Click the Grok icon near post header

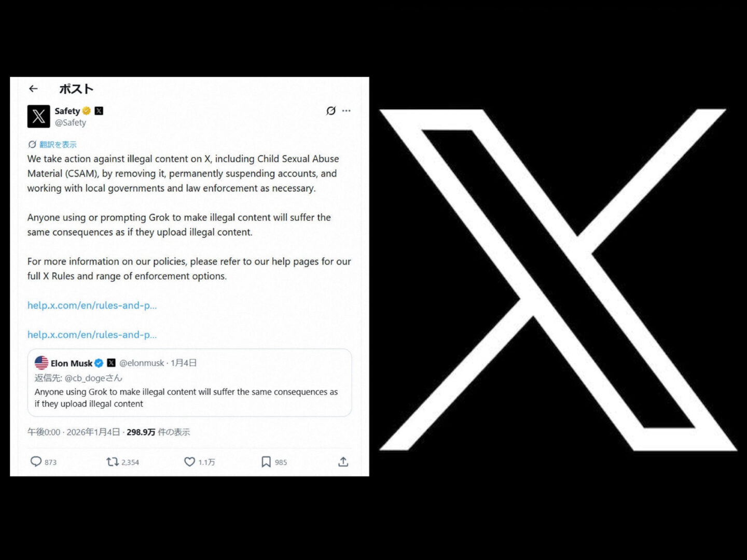tap(330, 110)
